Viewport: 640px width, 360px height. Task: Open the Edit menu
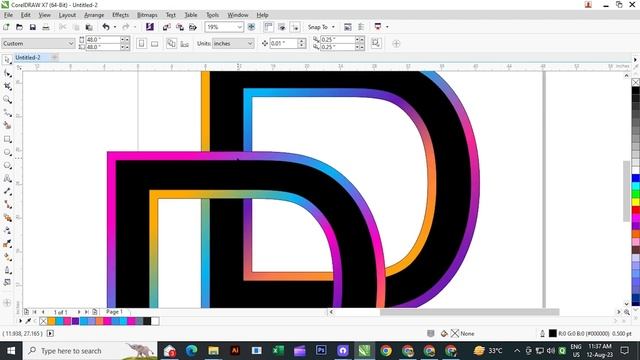25,15
